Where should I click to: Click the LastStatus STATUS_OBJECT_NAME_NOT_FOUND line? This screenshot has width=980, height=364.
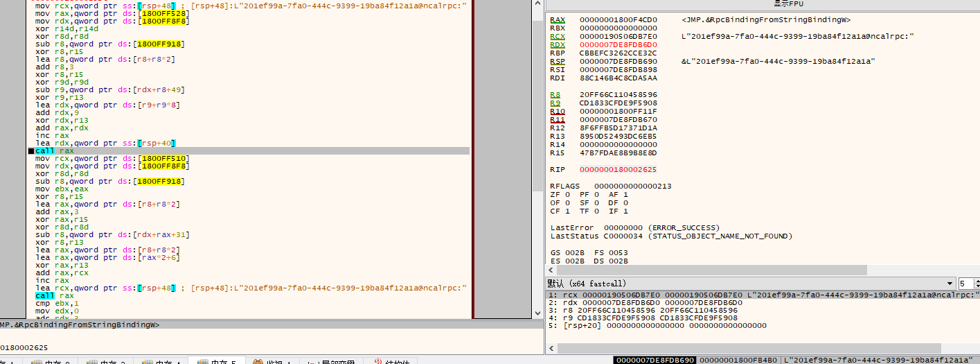pyautogui.click(x=671, y=236)
